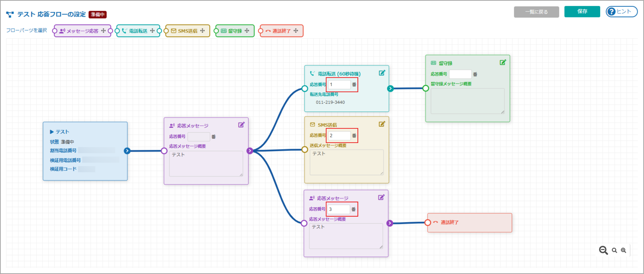Click input connector of 留守録 node
This screenshot has width=644, height=274.
pos(426,88)
